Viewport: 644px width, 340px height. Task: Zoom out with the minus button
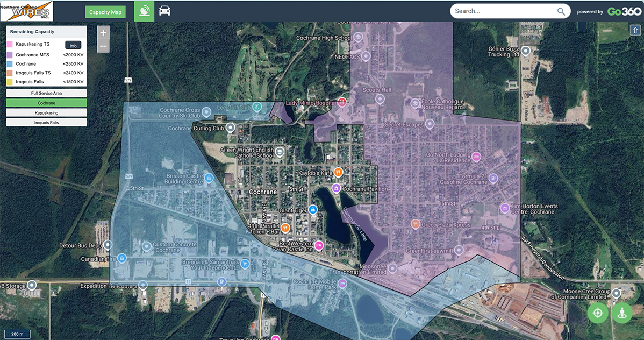(x=103, y=47)
